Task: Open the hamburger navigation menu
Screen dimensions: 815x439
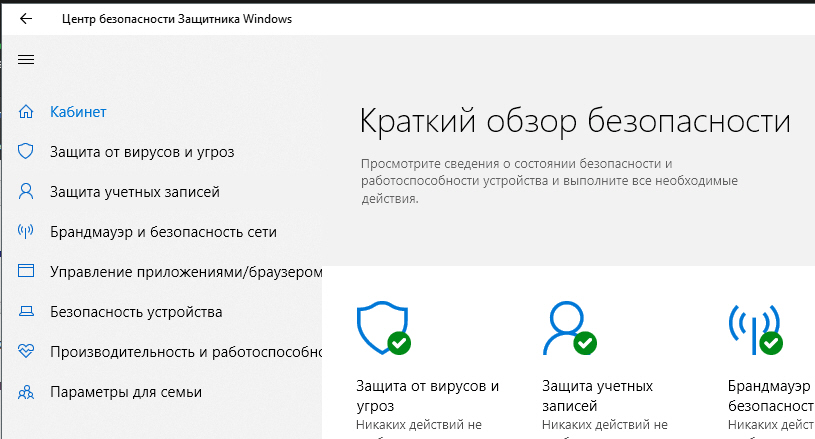Action: click(x=26, y=60)
